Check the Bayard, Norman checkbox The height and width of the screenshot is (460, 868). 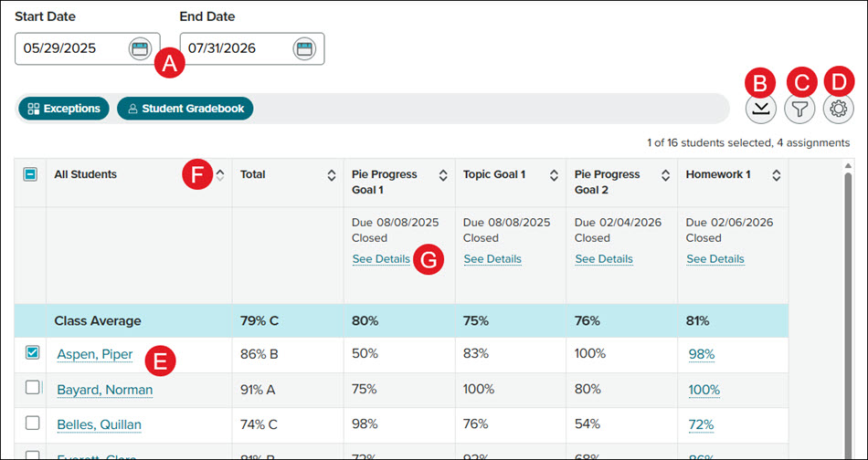(32, 388)
